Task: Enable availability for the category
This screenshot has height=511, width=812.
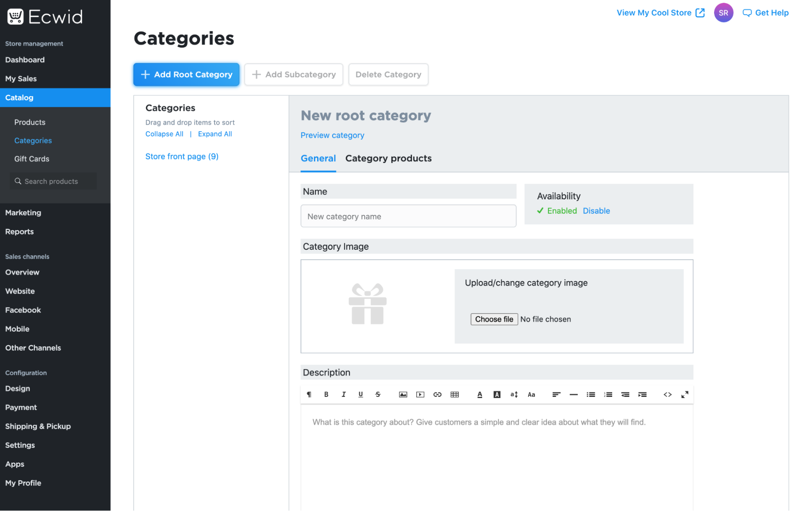Action: pyautogui.click(x=562, y=211)
